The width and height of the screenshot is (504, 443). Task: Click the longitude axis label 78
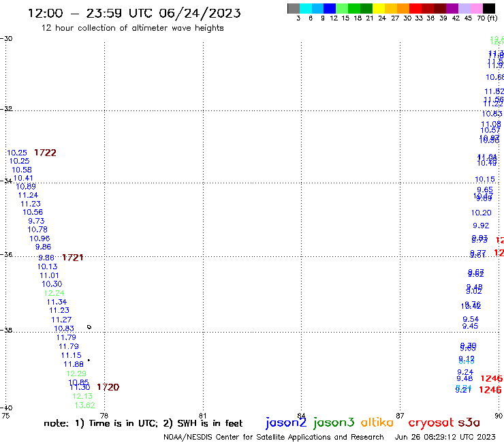click(x=104, y=416)
